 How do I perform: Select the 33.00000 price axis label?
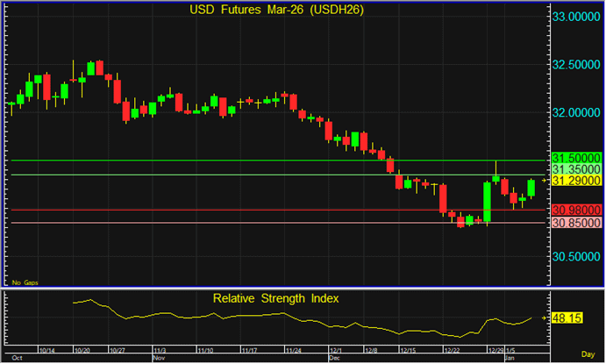(x=576, y=17)
